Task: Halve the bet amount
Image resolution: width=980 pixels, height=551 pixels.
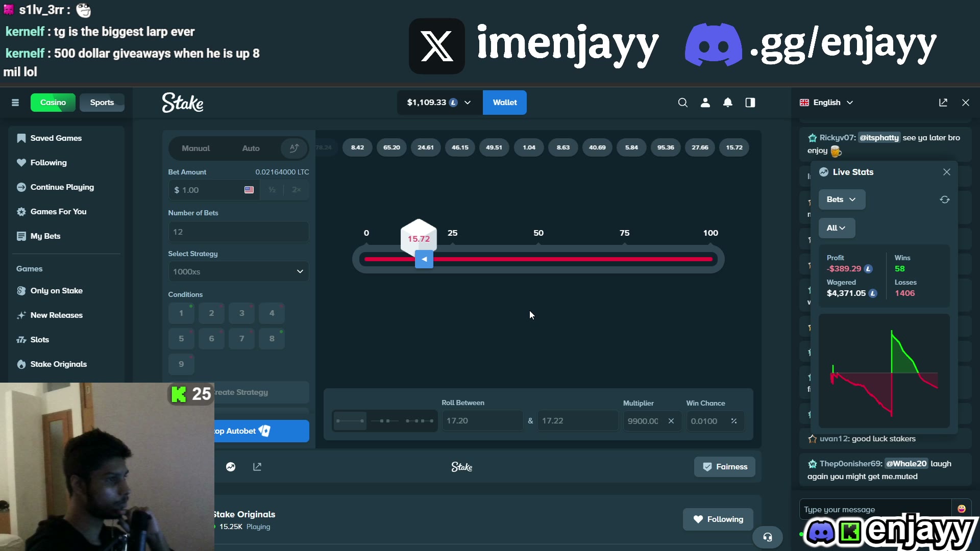Action: tap(272, 190)
